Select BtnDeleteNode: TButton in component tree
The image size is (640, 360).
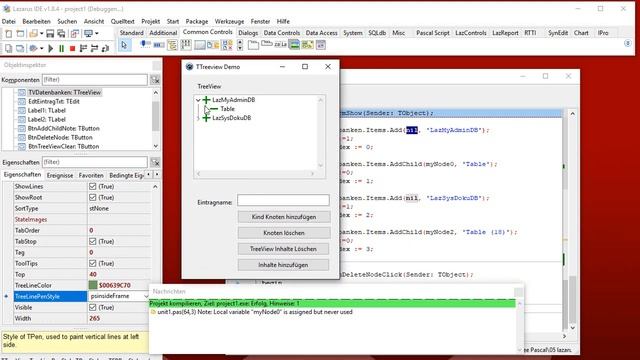60,138
